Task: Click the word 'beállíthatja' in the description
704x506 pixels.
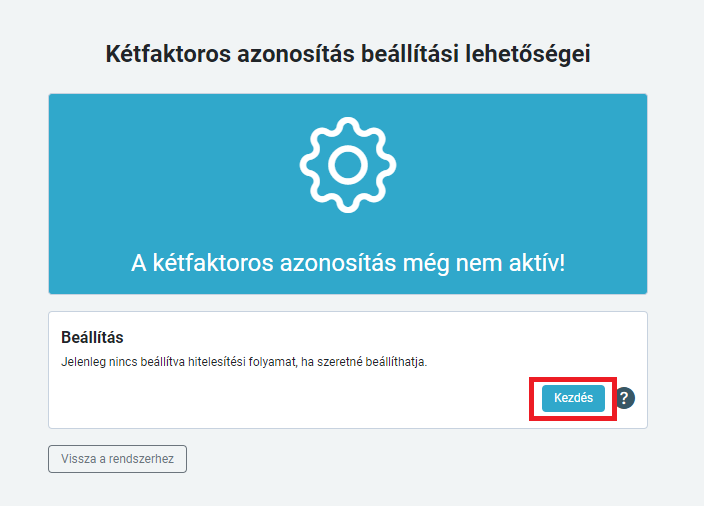Action: tap(396, 362)
